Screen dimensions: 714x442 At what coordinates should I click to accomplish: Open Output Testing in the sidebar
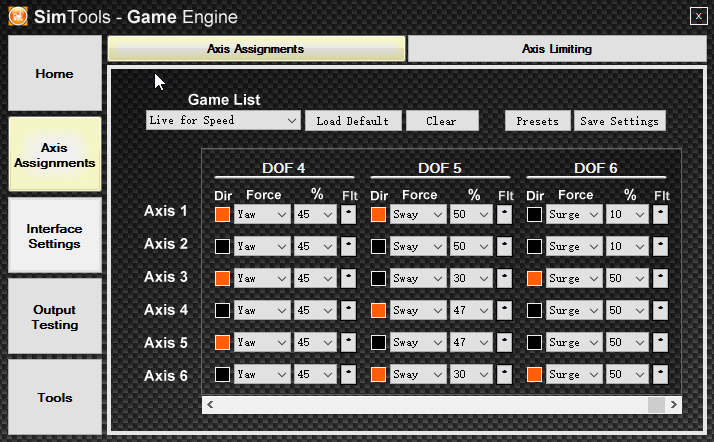pyautogui.click(x=55, y=317)
